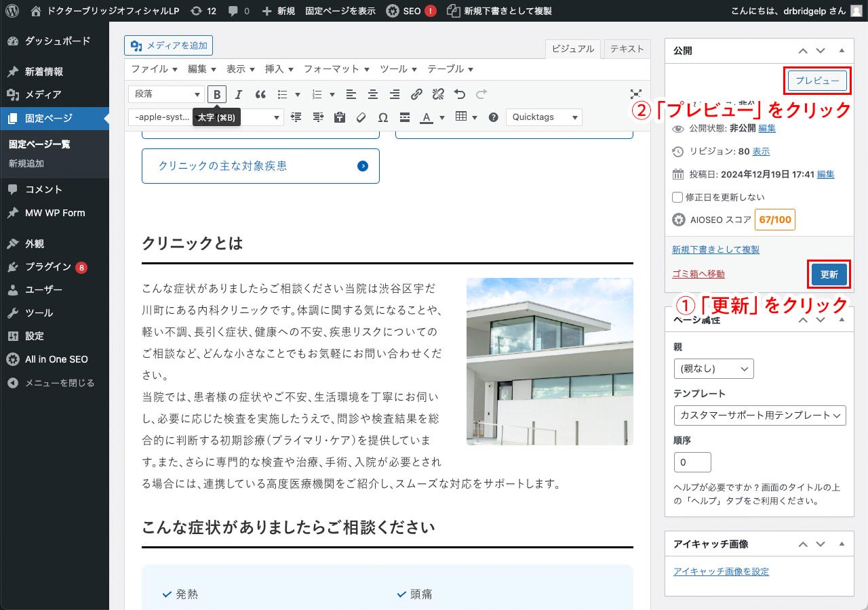Screen dimensions: 868x610
Task: Align text center
Action: tap(373, 94)
